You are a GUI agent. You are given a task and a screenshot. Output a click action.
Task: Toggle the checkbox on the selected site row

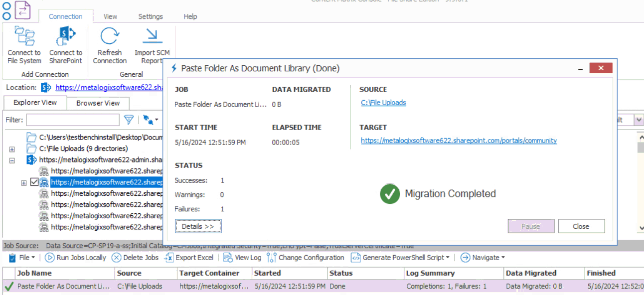tap(34, 183)
